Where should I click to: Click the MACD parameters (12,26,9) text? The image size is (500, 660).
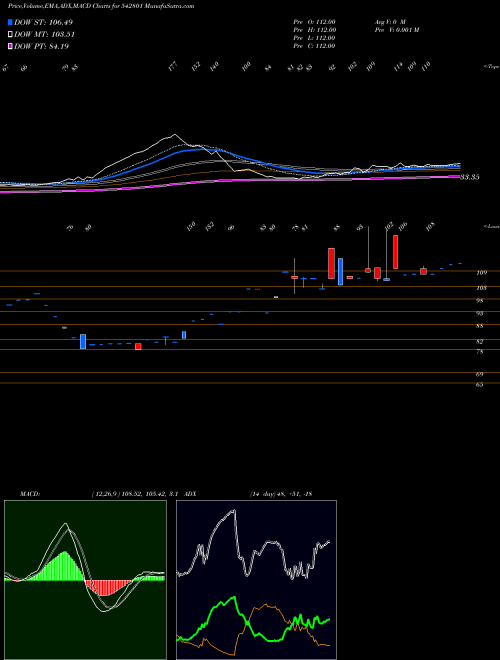tap(106, 494)
